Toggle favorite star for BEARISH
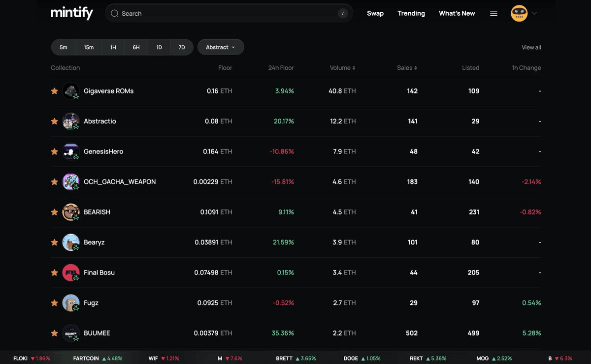Image resolution: width=591 pixels, height=364 pixels. tap(55, 212)
